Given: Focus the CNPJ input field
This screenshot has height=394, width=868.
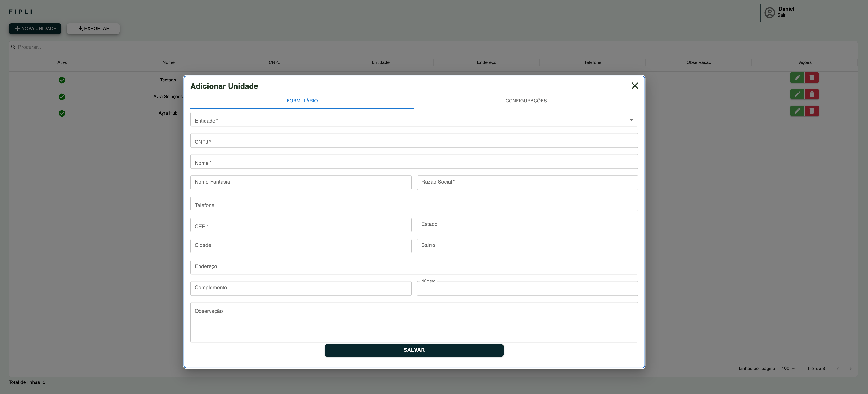Looking at the screenshot, I should click(x=414, y=141).
